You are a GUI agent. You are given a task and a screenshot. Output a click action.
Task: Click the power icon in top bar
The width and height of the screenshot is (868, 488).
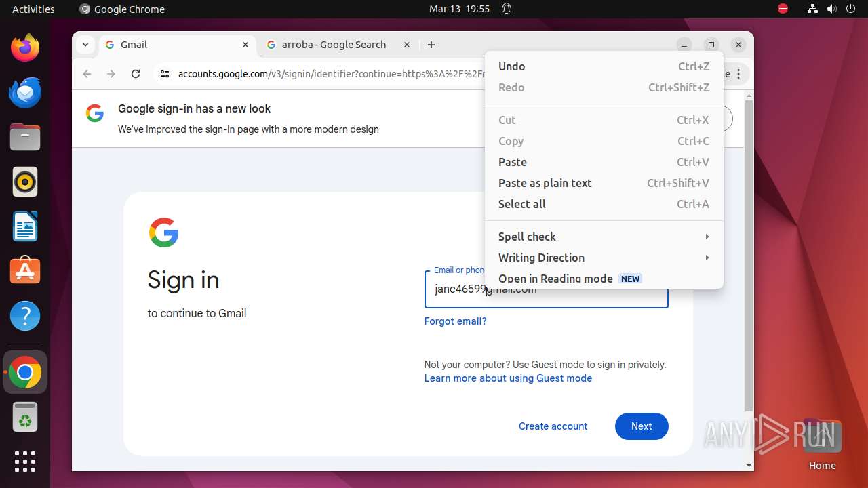click(x=851, y=9)
